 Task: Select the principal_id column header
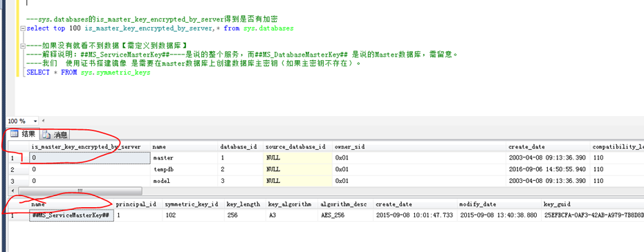(x=138, y=204)
